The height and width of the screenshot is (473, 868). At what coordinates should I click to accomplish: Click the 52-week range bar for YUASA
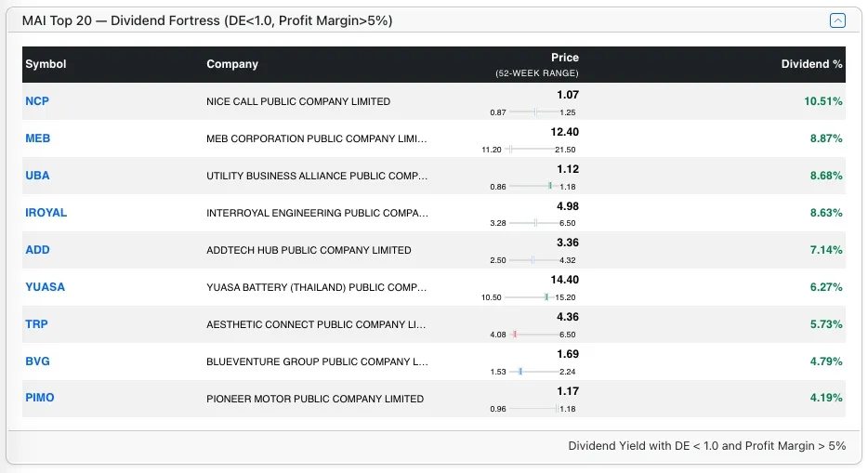tap(529, 297)
